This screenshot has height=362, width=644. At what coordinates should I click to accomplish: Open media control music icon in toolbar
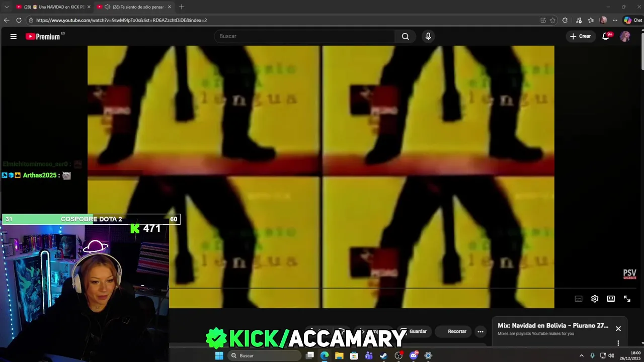tap(579, 20)
